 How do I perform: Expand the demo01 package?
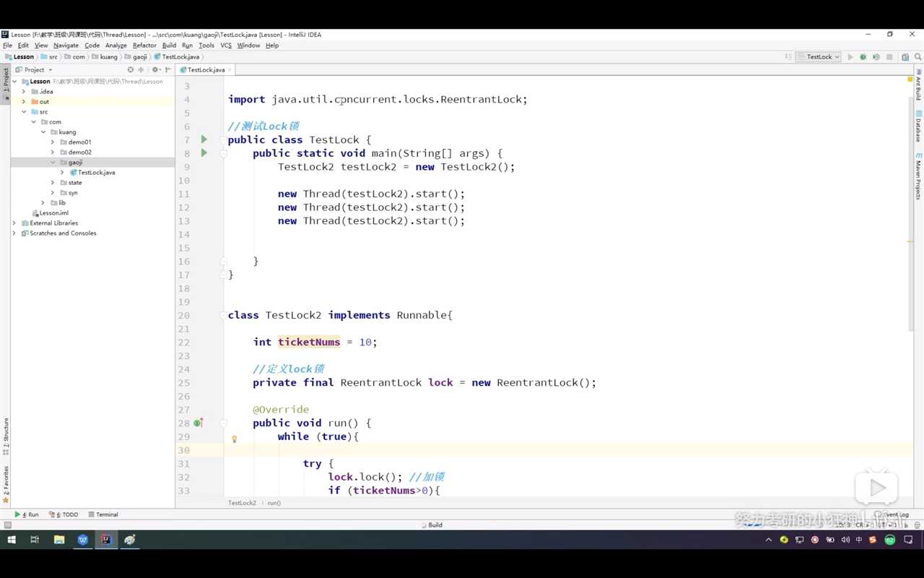click(x=53, y=142)
